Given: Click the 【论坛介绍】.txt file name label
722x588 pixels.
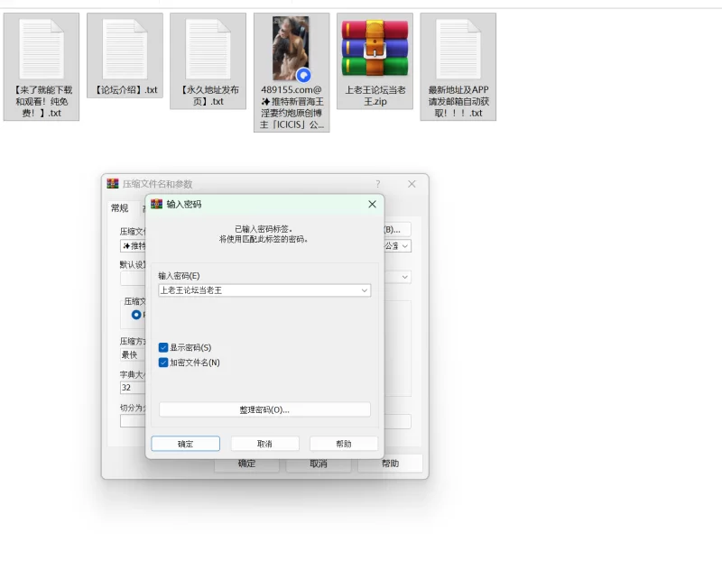Looking at the screenshot, I should (125, 89).
